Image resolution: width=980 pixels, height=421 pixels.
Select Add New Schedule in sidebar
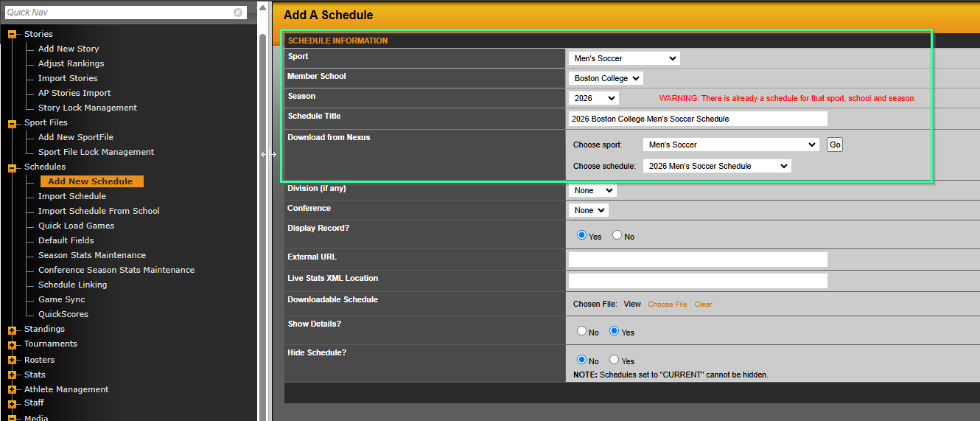click(91, 181)
